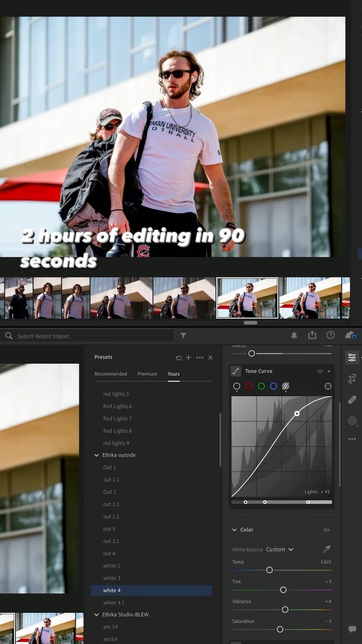This screenshot has width=362, height=644.
Task: Focus the Search Recent Import field
Action: point(90,336)
